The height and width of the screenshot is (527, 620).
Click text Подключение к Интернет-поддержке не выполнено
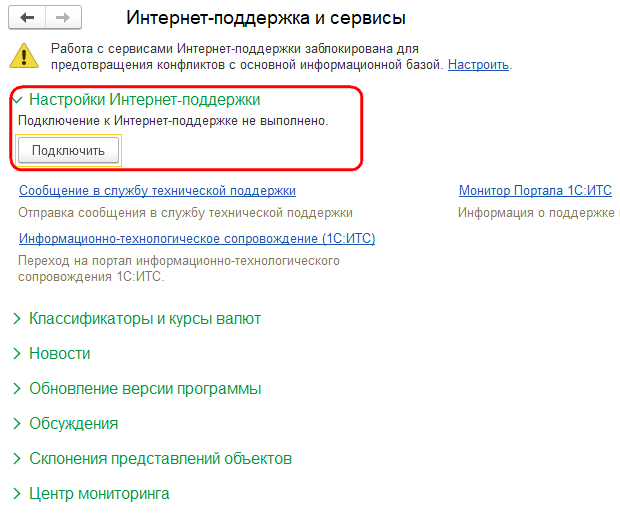[173, 121]
